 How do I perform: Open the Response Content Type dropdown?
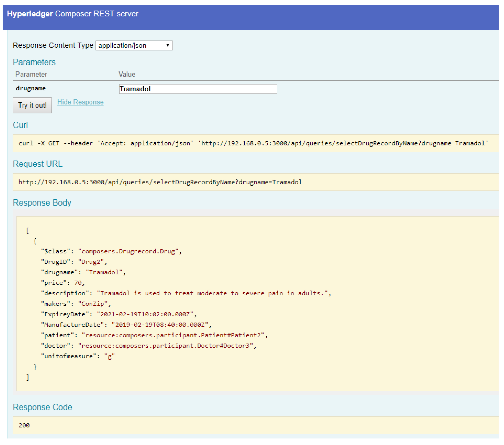134,45
